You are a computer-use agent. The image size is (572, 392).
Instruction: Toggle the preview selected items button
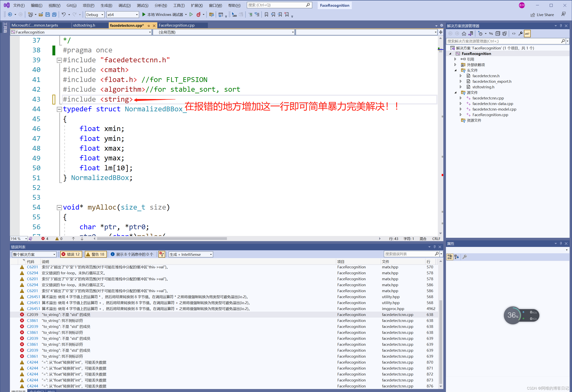point(527,34)
